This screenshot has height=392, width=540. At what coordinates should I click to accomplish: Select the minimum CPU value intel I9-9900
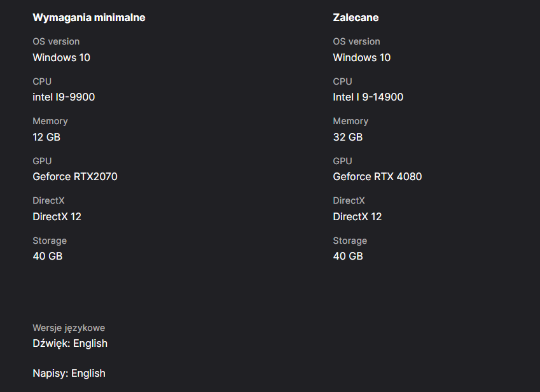click(64, 97)
